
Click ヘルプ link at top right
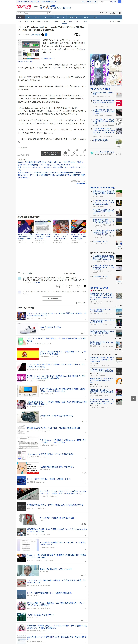point(94,2)
